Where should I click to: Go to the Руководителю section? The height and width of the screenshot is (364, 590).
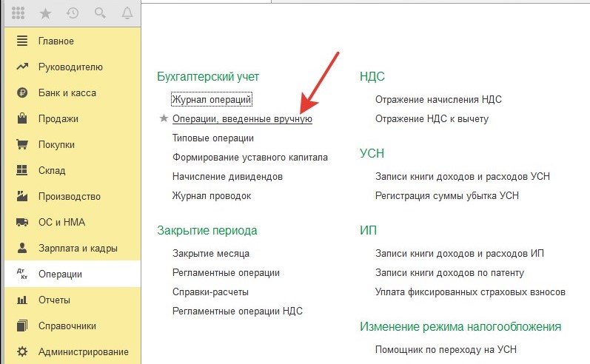tap(70, 67)
